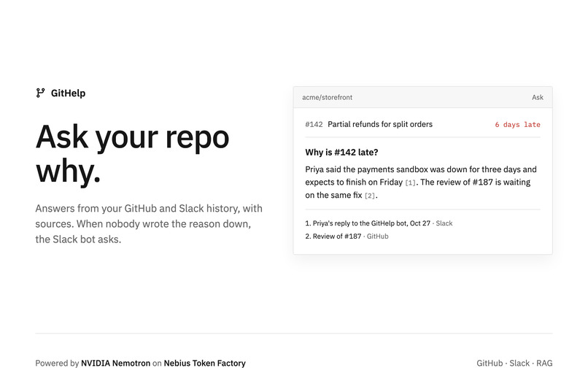Viewport: 588px width, 392px height.
Task: Open citation marker [1] in the answer
Action: point(410,182)
